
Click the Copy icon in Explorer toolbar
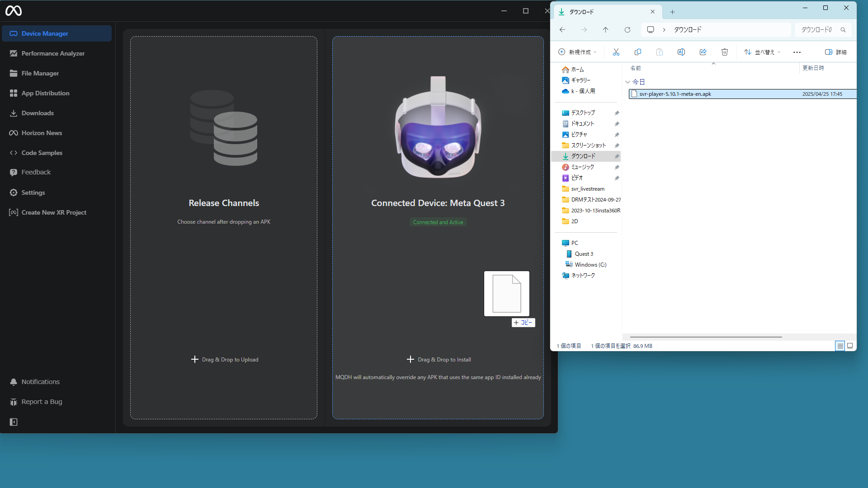(x=638, y=52)
